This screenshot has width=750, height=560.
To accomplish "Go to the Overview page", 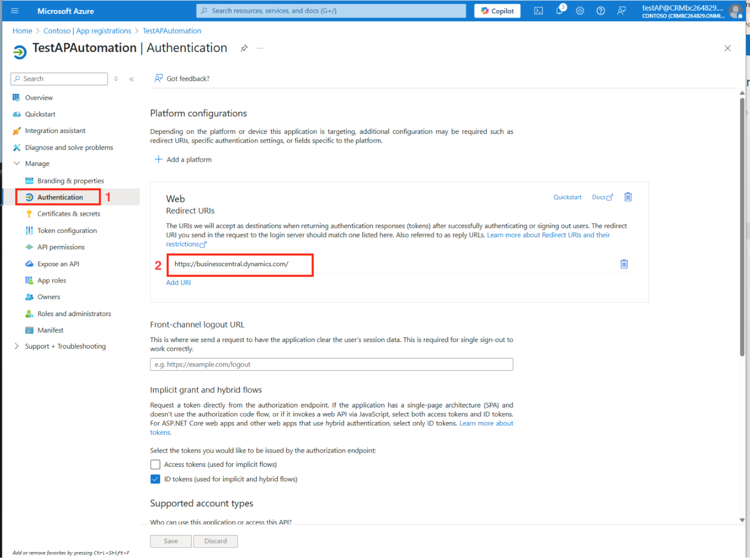I will pos(39,98).
